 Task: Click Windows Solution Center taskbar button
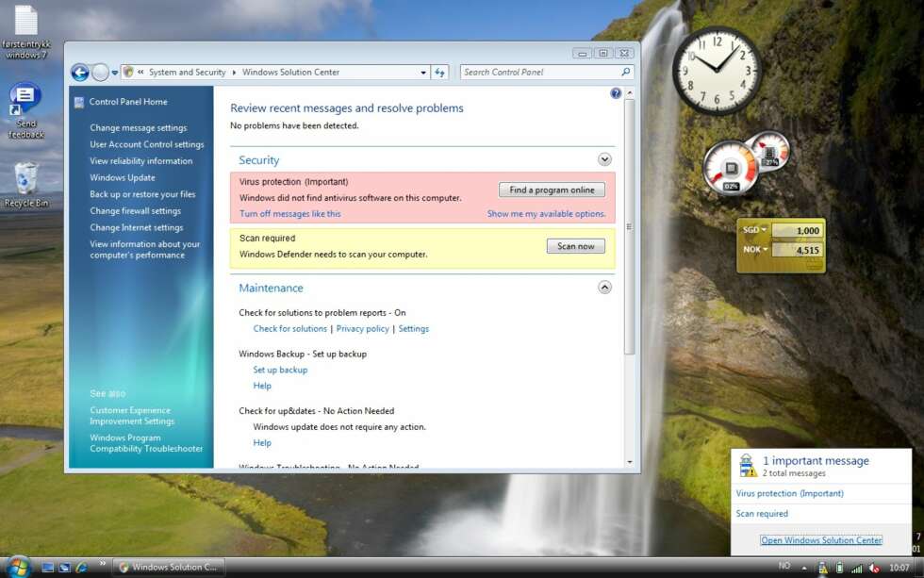169,568
